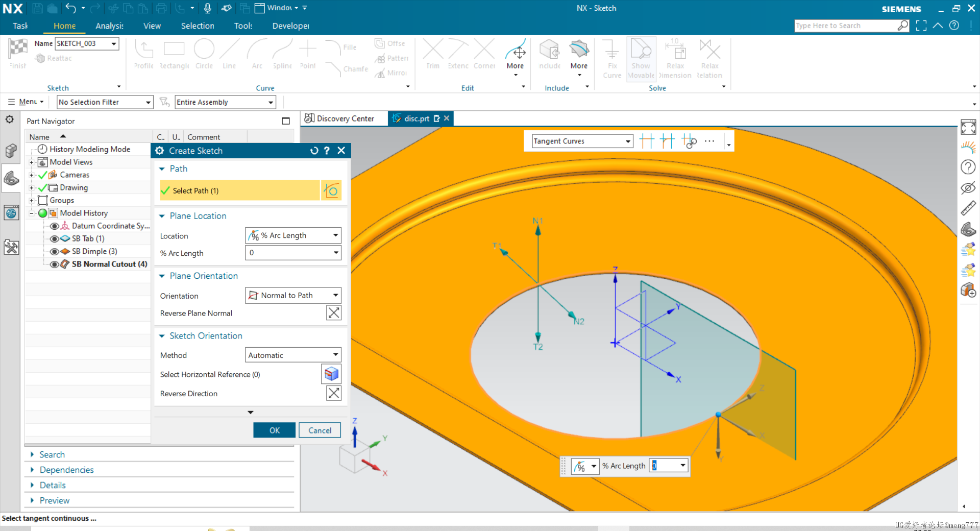Open the Part Navigator settings gear
Screen dimensions: 980x531
click(x=10, y=119)
